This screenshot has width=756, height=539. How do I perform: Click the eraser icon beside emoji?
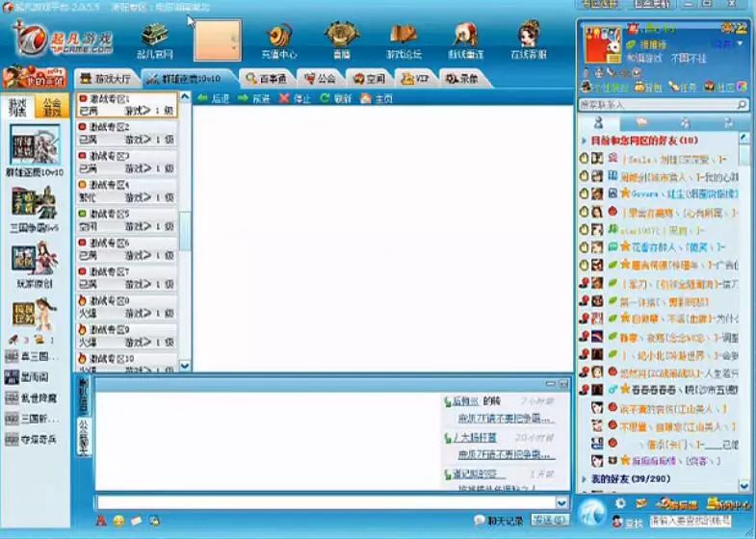pyautogui.click(x=137, y=520)
